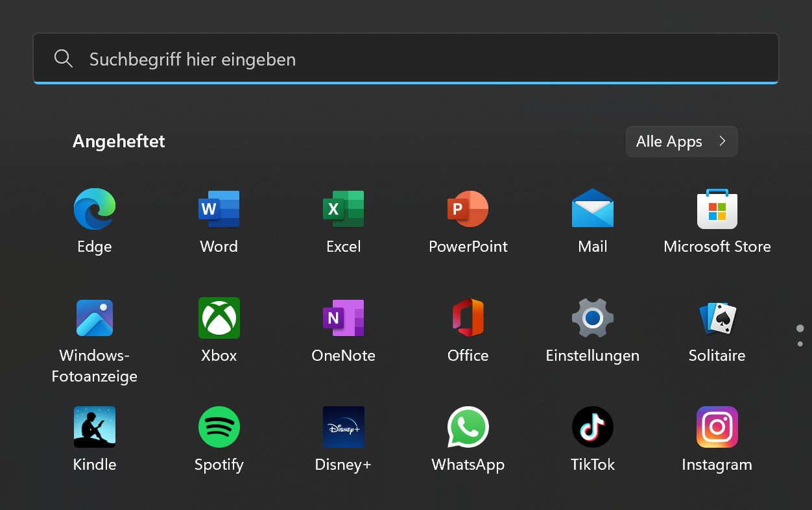Launch the Xbox app

click(x=219, y=318)
